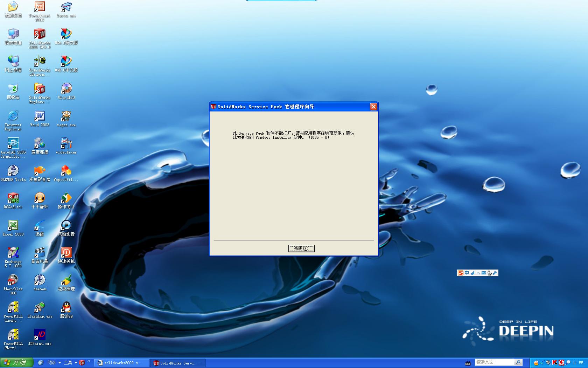Select the 迅雷 Thunder desktop shortcut
The height and width of the screenshot is (368, 588).
click(x=40, y=228)
